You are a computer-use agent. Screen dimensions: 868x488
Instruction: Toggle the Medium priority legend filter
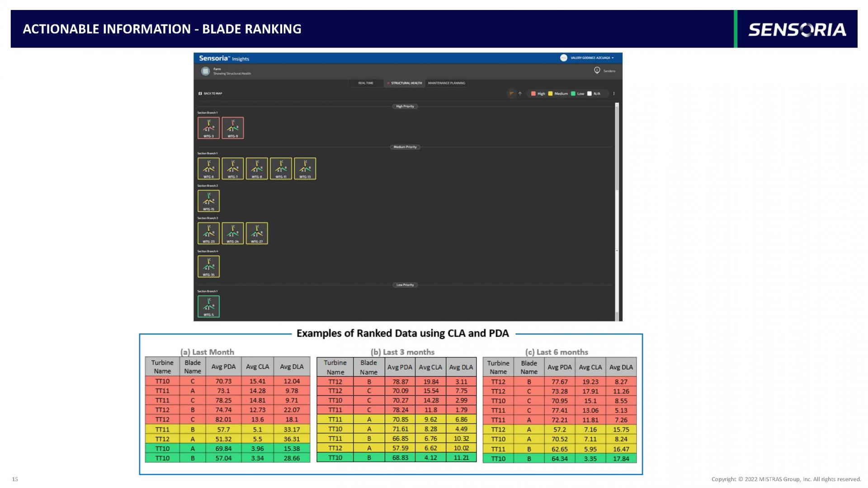(558, 94)
